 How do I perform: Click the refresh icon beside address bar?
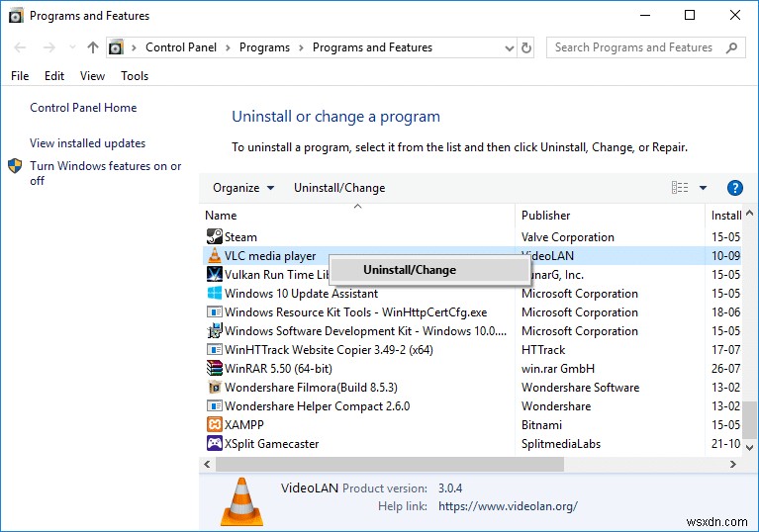point(526,47)
